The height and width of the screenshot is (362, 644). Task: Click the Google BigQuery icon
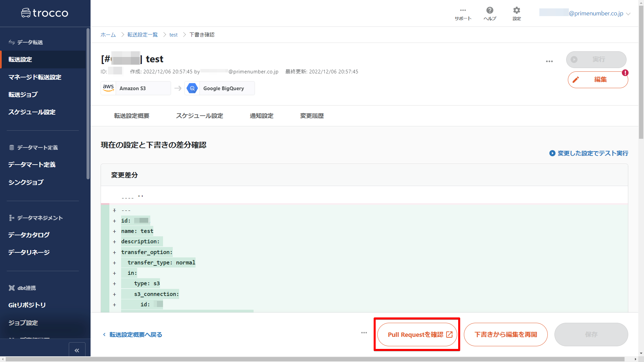coord(192,88)
